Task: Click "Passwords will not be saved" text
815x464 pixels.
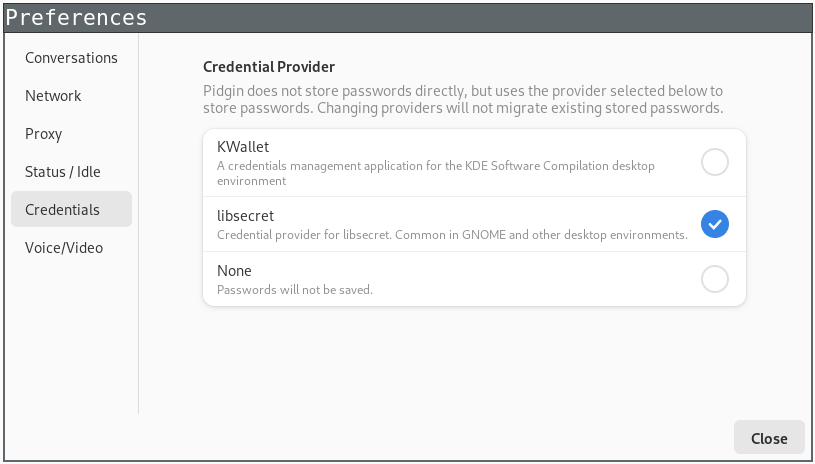Action: tap(295, 290)
